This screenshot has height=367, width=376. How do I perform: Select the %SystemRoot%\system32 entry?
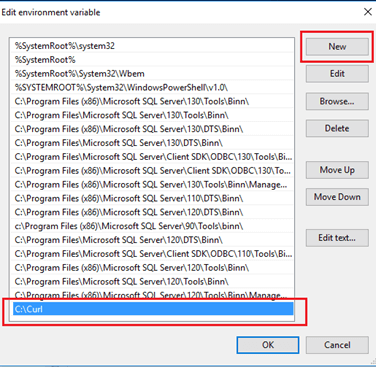tap(153, 46)
